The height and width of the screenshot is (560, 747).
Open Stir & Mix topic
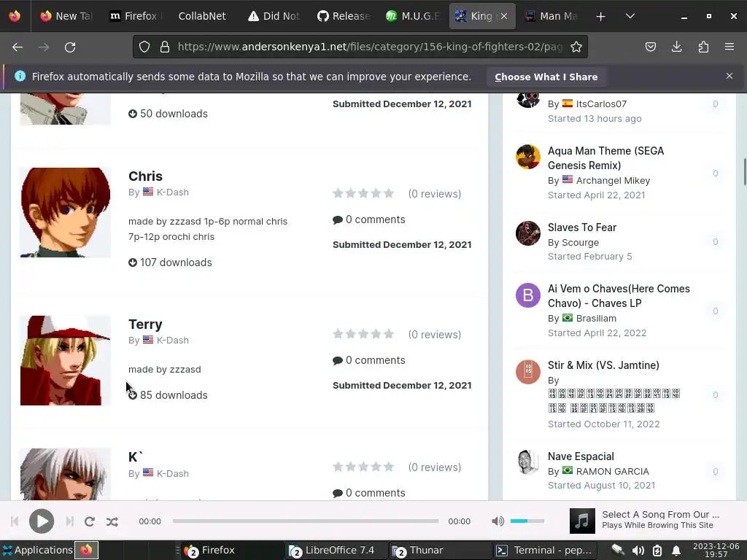click(x=603, y=365)
